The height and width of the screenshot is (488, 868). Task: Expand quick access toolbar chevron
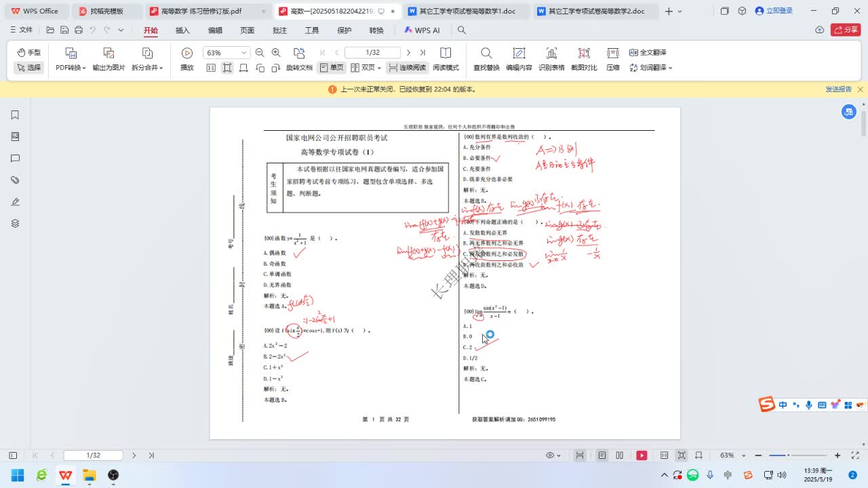pyautogui.click(x=121, y=30)
